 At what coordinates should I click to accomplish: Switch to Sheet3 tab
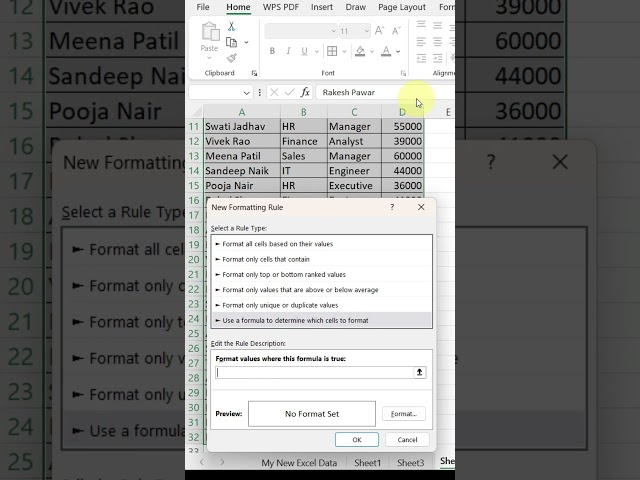pyautogui.click(x=411, y=463)
